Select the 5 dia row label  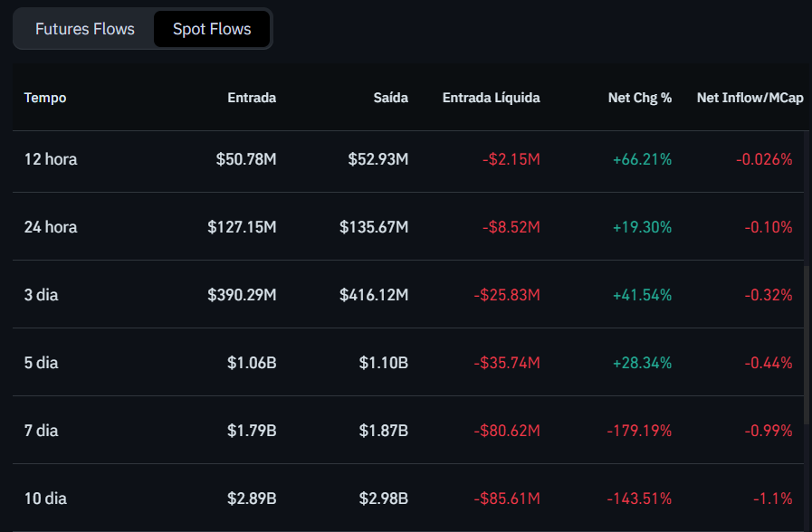41,363
